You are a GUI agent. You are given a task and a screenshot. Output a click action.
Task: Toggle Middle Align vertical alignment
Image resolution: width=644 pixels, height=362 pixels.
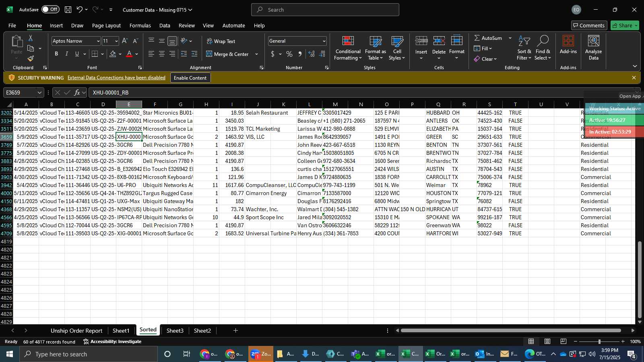pos(162,41)
